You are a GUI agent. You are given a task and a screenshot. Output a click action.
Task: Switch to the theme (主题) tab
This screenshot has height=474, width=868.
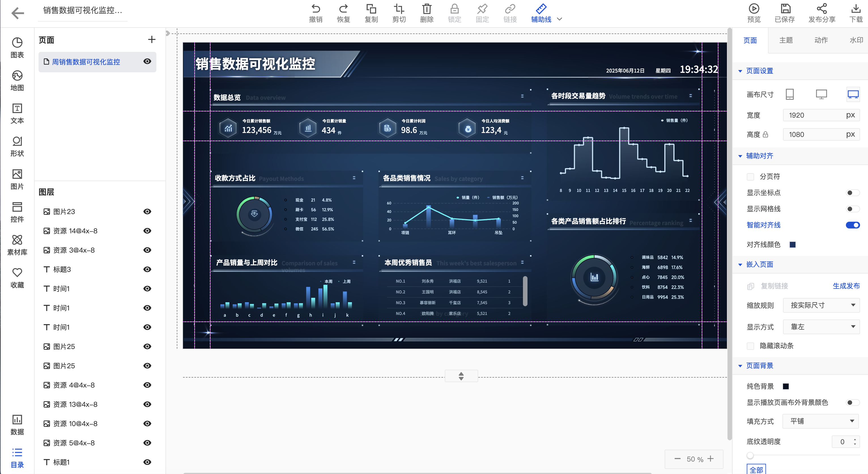[786, 40]
